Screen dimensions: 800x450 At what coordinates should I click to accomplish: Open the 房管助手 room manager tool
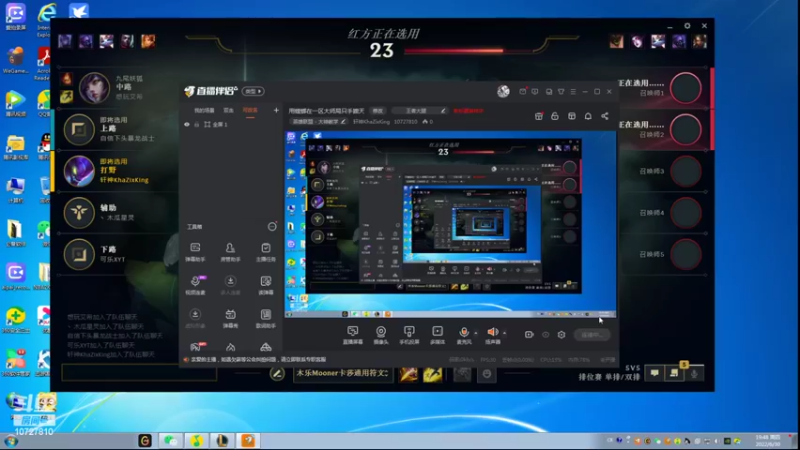(x=230, y=252)
